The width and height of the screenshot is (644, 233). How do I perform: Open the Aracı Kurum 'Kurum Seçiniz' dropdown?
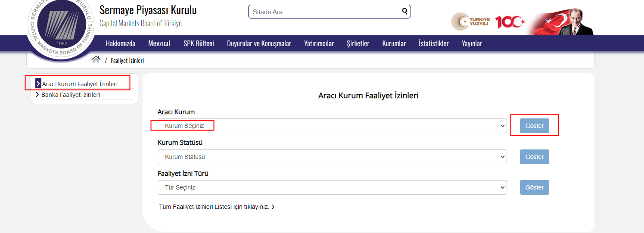(332, 126)
